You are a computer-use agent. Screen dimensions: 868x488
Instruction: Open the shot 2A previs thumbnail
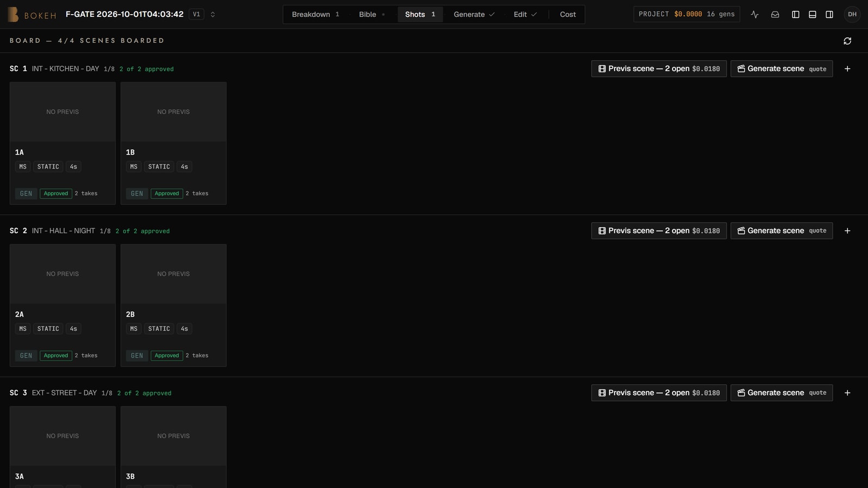(x=63, y=274)
